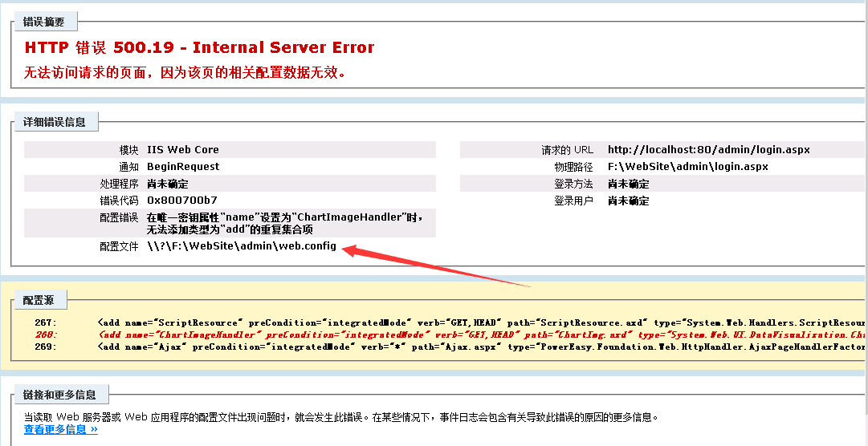The width and height of the screenshot is (868, 446).
Task: Click the requested URL localhost login.aspx
Action: click(x=708, y=150)
